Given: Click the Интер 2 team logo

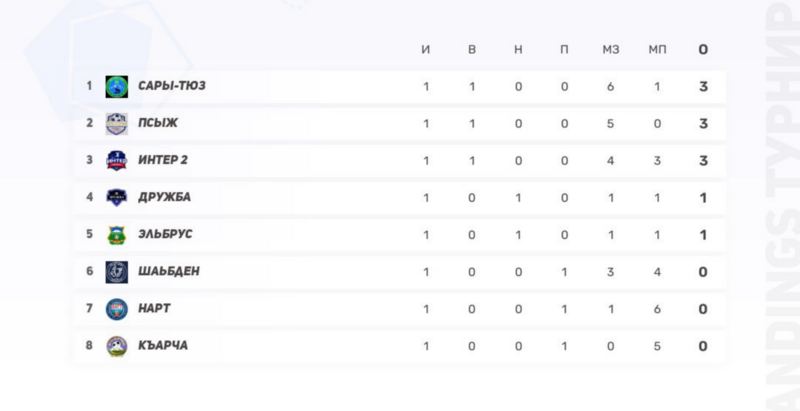Looking at the screenshot, I should 117,161.
